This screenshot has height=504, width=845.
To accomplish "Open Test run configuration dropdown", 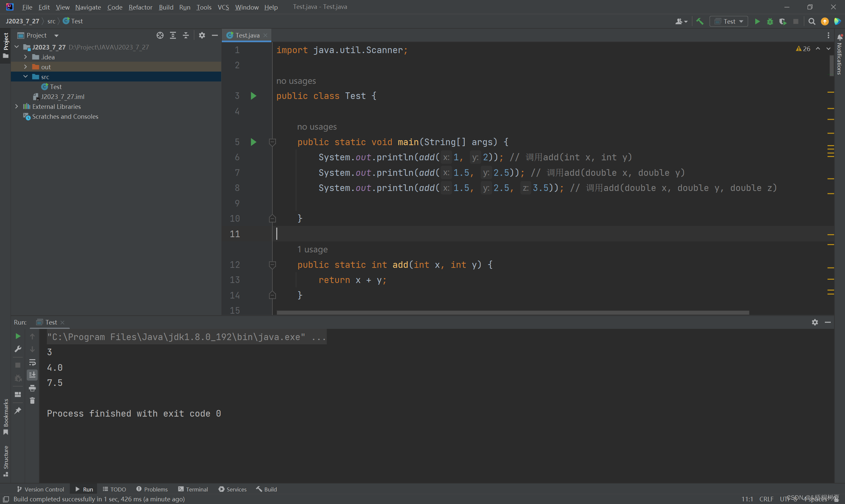I will click(x=729, y=21).
